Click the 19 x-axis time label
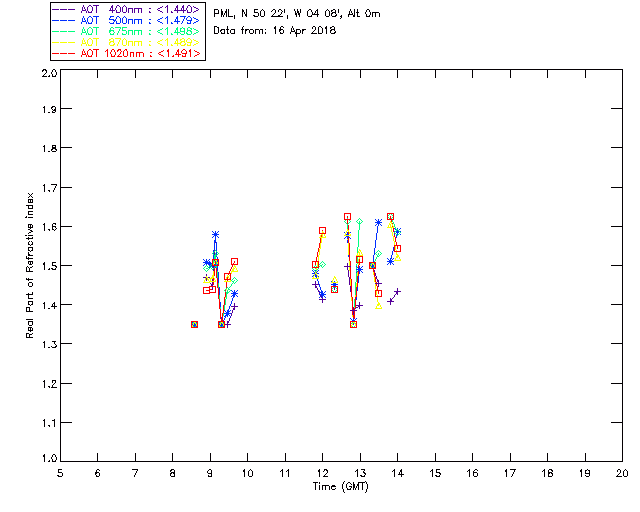The height and width of the screenshot is (512, 640). click(585, 473)
